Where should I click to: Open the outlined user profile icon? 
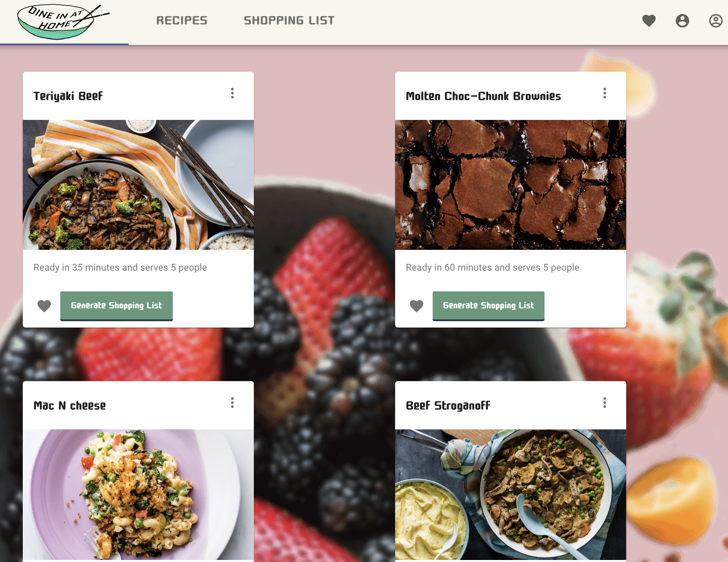click(x=716, y=21)
